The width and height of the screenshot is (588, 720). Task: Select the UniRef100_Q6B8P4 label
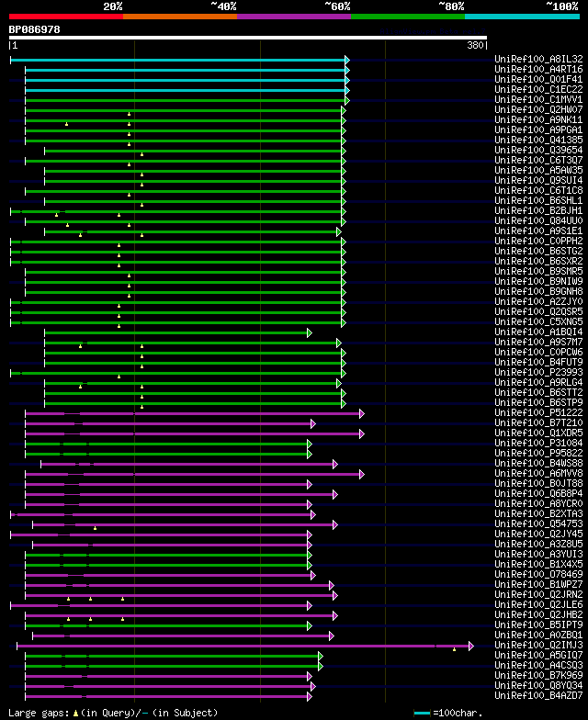coord(538,494)
